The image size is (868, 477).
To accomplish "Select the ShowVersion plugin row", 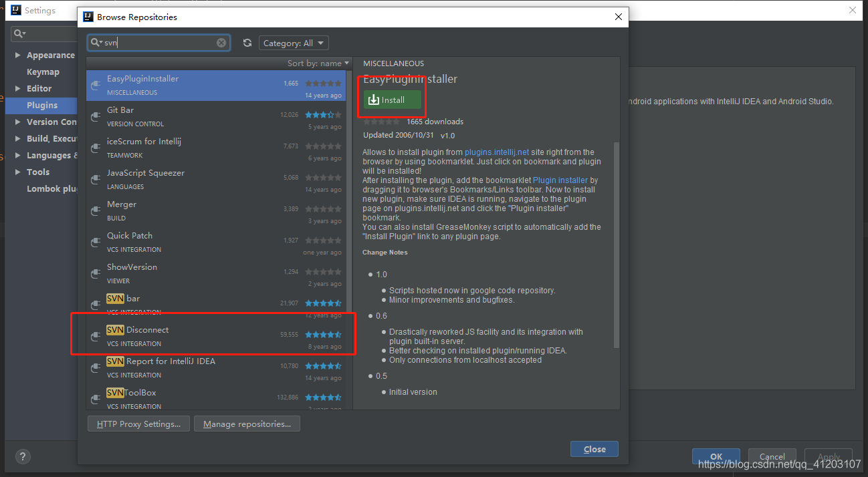I will click(216, 273).
